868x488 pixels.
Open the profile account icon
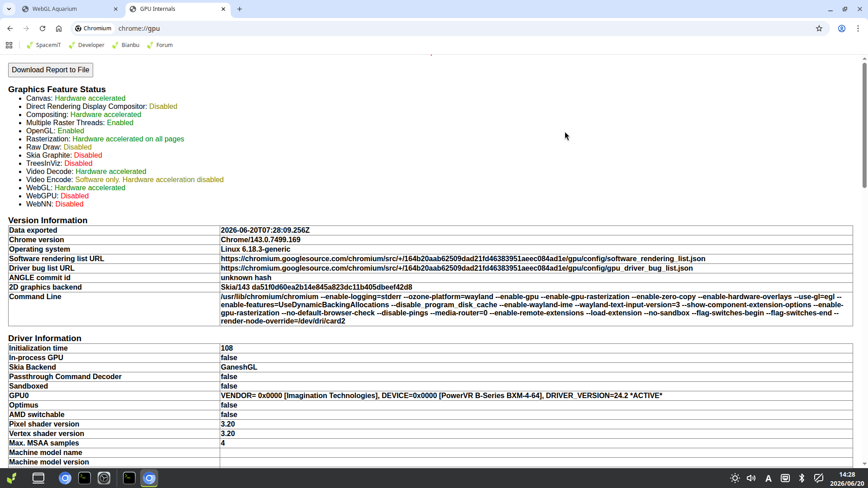pos(842,28)
